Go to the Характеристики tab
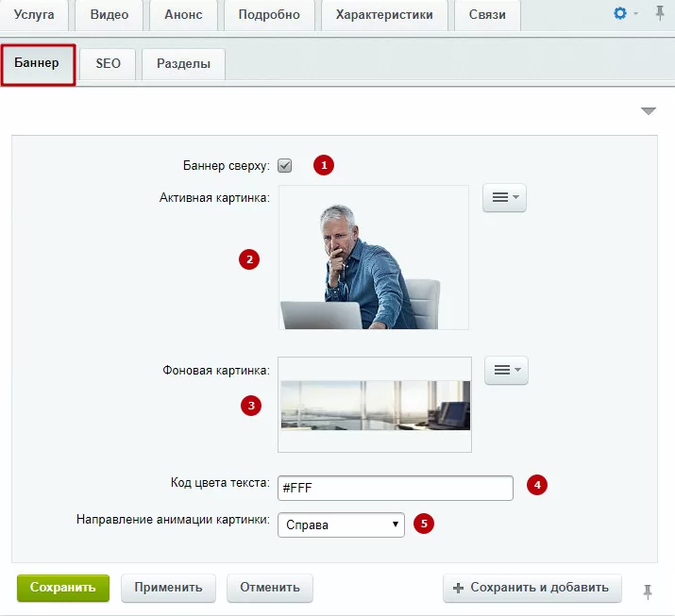Viewport: 675px width, 616px height. pyautogui.click(x=384, y=15)
